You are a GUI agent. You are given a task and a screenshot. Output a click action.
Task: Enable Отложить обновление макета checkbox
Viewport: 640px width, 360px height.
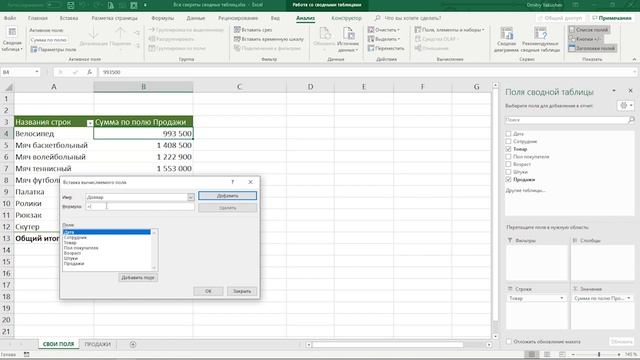point(509,341)
